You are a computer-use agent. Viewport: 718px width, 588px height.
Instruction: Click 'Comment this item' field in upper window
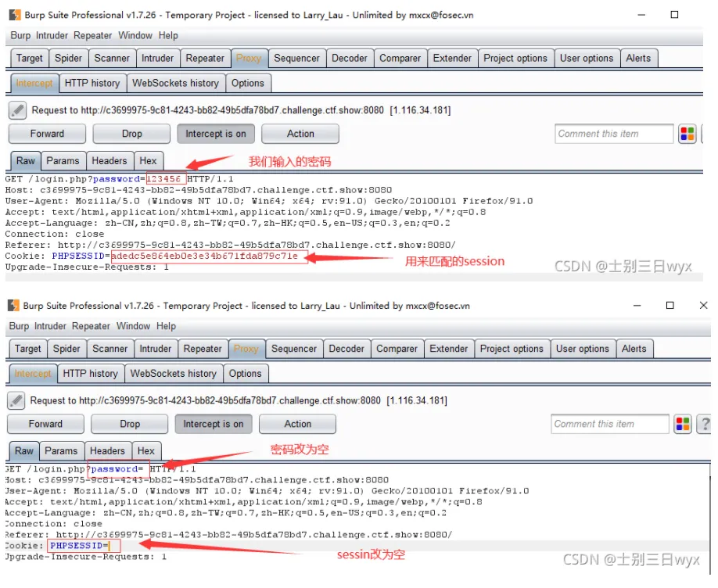[x=614, y=134]
